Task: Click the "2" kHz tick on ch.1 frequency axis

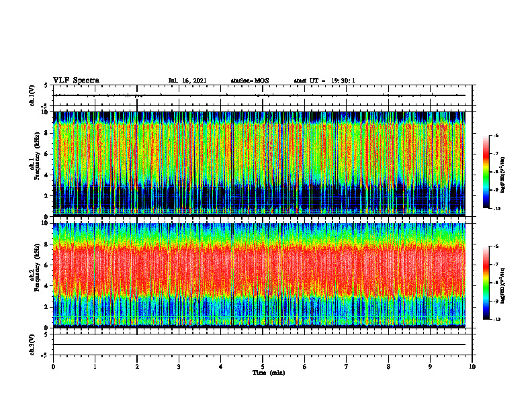Action: pyautogui.click(x=47, y=196)
